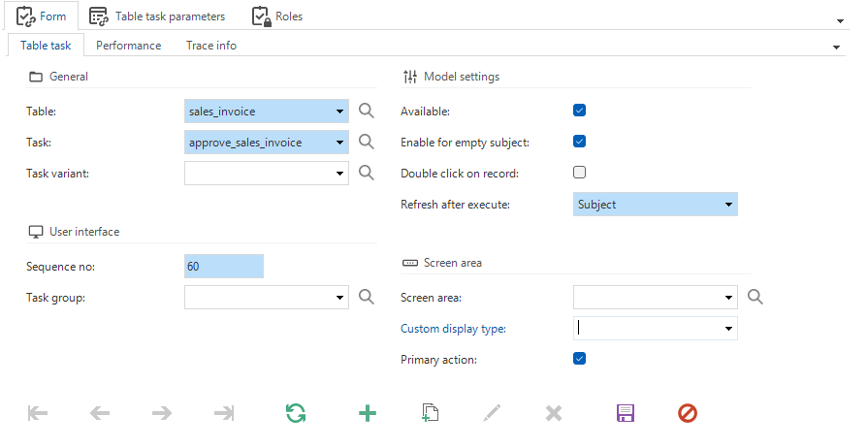This screenshot has height=448, width=868.
Task: Switch to the Form tab
Action: (41, 16)
